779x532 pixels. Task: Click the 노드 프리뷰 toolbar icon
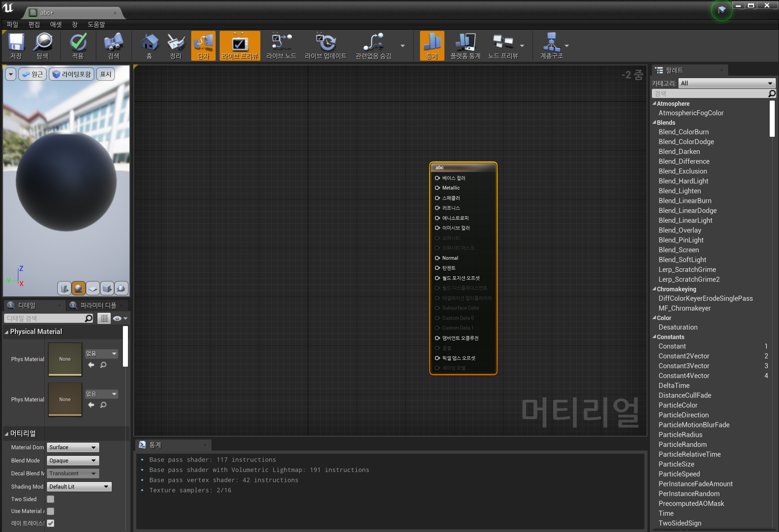click(x=503, y=45)
